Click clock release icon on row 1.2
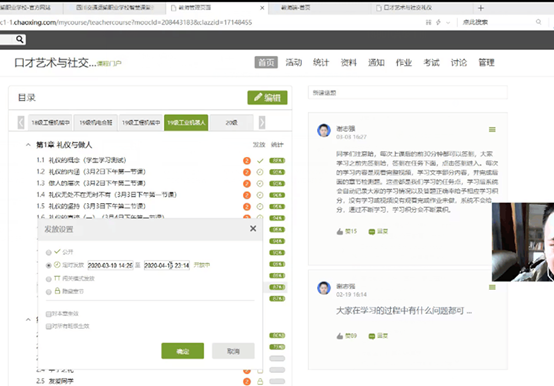The image size is (554, 386). [260, 172]
